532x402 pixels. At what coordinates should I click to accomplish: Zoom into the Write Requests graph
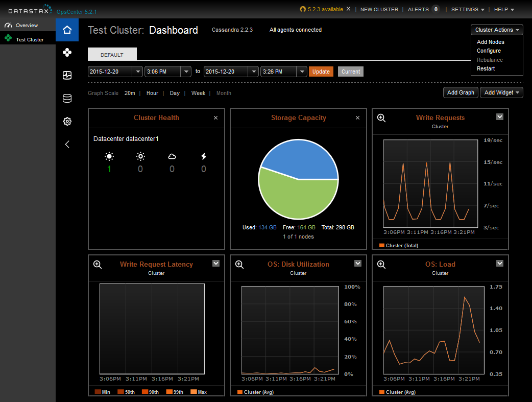tap(381, 118)
